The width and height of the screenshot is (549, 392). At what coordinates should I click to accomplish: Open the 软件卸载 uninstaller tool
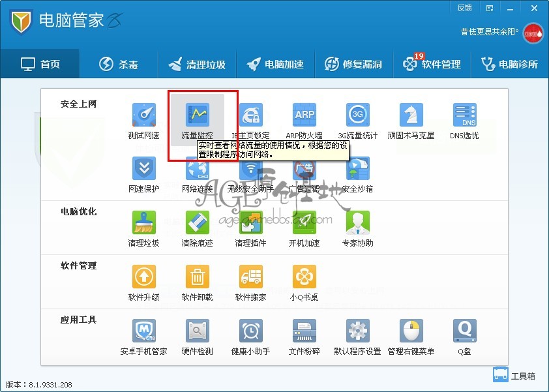pos(198,283)
